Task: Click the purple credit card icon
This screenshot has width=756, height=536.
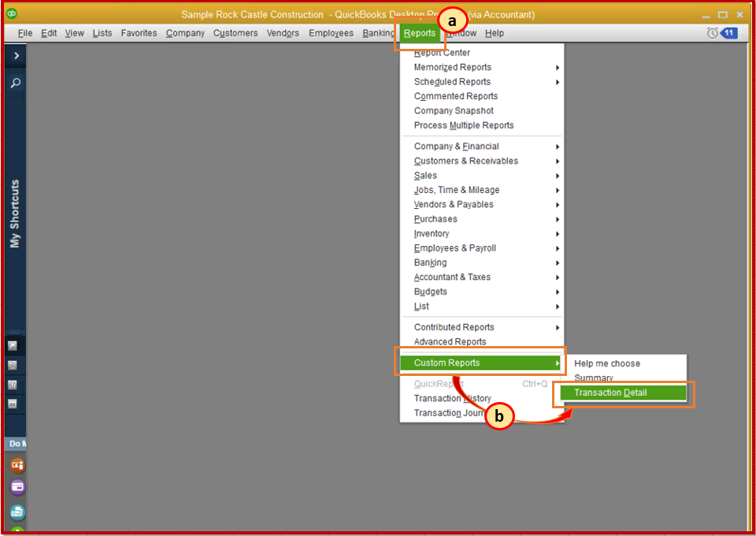Action: coord(17,487)
